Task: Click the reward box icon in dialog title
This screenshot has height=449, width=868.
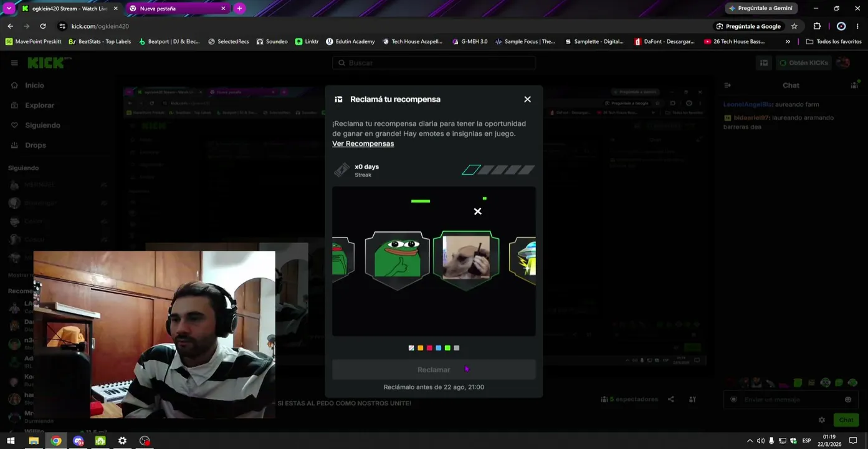Action: [338, 99]
